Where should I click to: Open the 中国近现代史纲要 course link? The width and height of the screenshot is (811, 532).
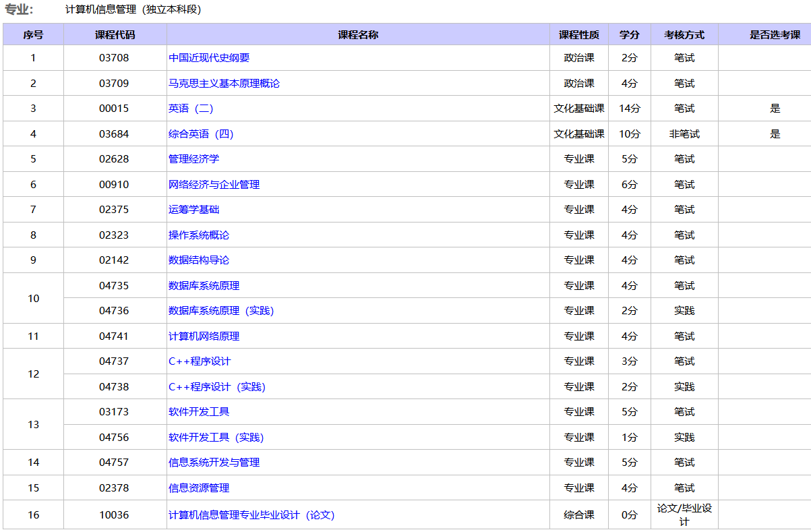coord(209,58)
